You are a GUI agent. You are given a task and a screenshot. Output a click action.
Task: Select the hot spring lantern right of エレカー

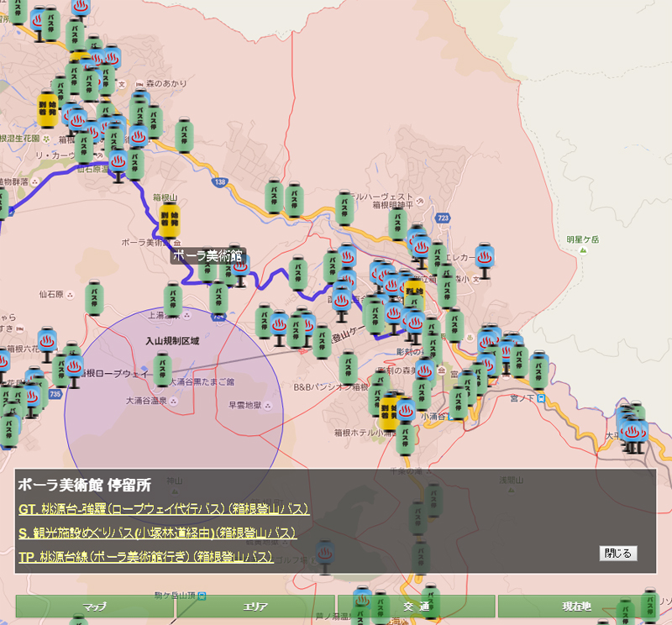(x=485, y=260)
